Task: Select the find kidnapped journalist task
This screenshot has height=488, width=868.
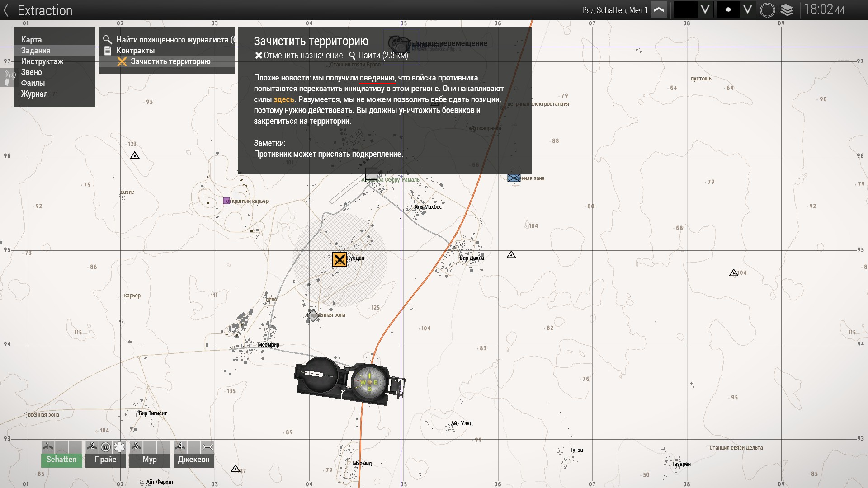Action: 175,40
